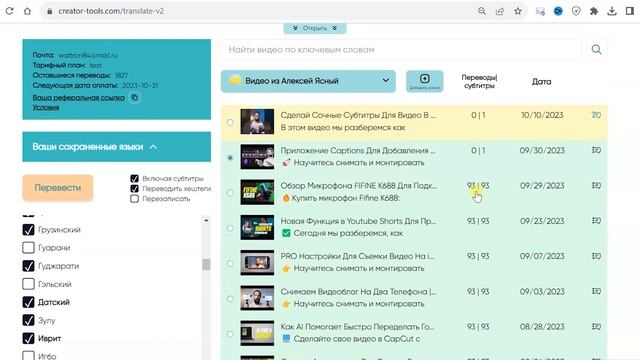Uncheck the Зулу language checkbox
This screenshot has width=640, height=360.
click(x=28, y=320)
